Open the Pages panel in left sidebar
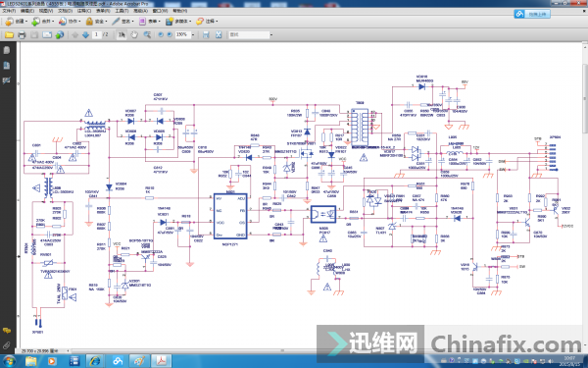Screen dimensions: 588x368 [7, 66]
